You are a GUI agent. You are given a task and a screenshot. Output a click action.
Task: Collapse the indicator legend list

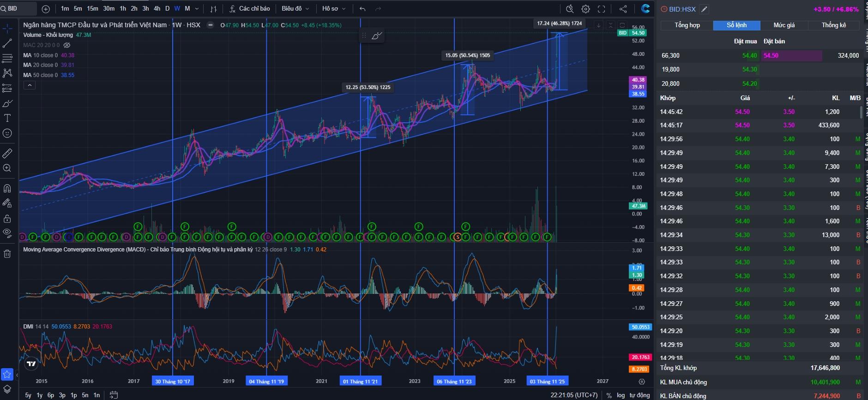point(29,85)
